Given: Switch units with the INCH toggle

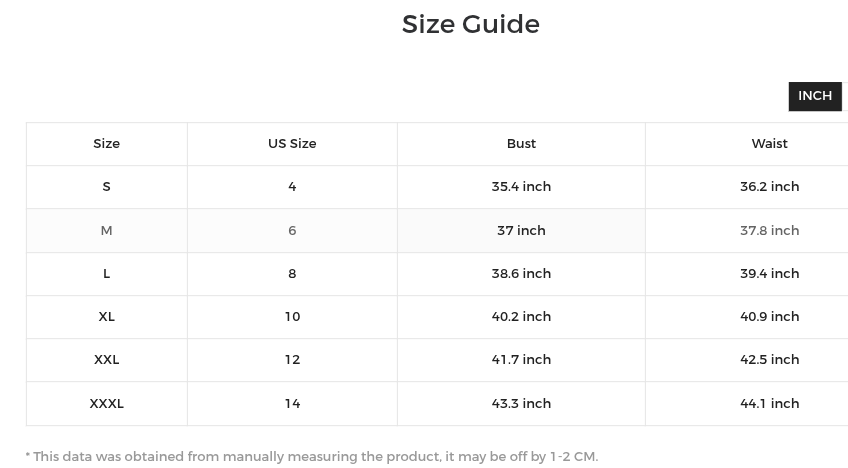Looking at the screenshot, I should [x=814, y=96].
